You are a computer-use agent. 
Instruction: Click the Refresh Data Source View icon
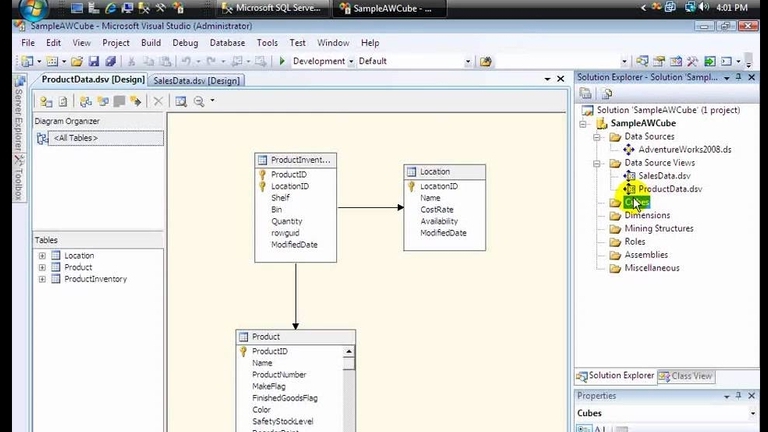[x=63, y=101]
